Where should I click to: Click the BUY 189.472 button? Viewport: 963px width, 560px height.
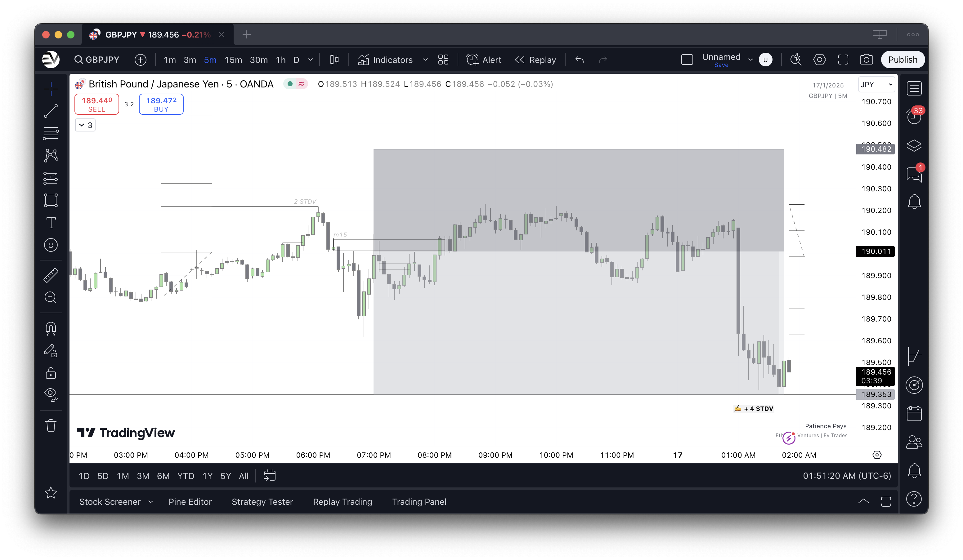tap(161, 104)
